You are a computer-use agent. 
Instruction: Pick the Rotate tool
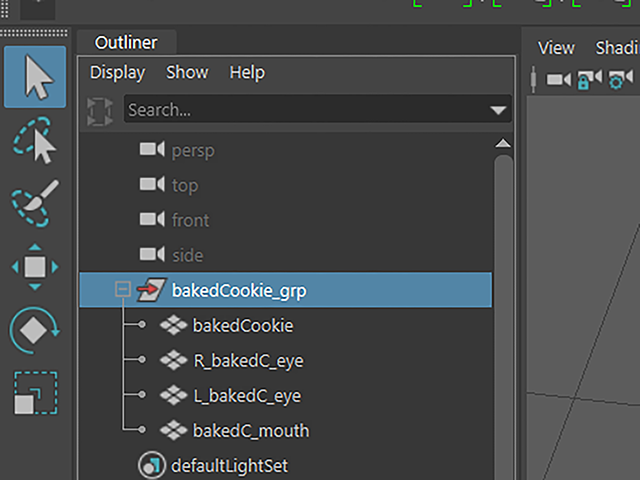pyautogui.click(x=35, y=330)
